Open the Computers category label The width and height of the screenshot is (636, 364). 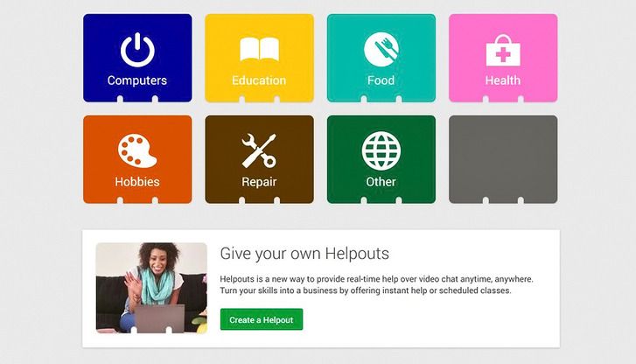(x=136, y=80)
